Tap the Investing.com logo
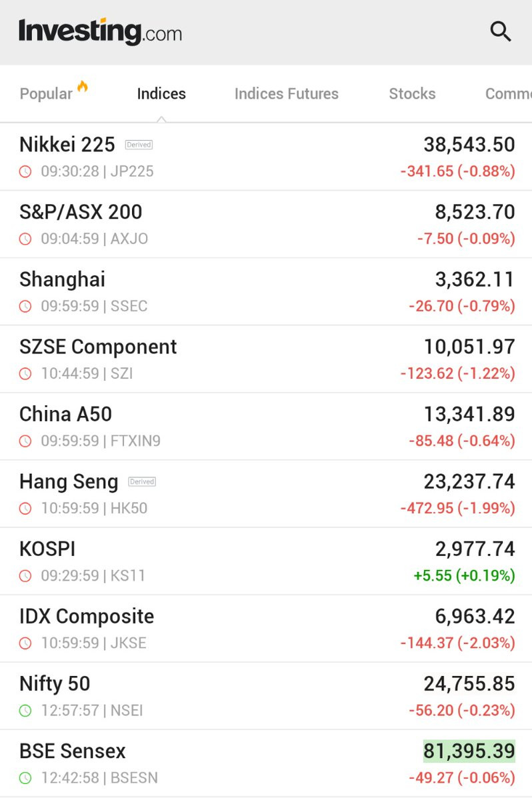Screen dimensions: 532x800 100,31
